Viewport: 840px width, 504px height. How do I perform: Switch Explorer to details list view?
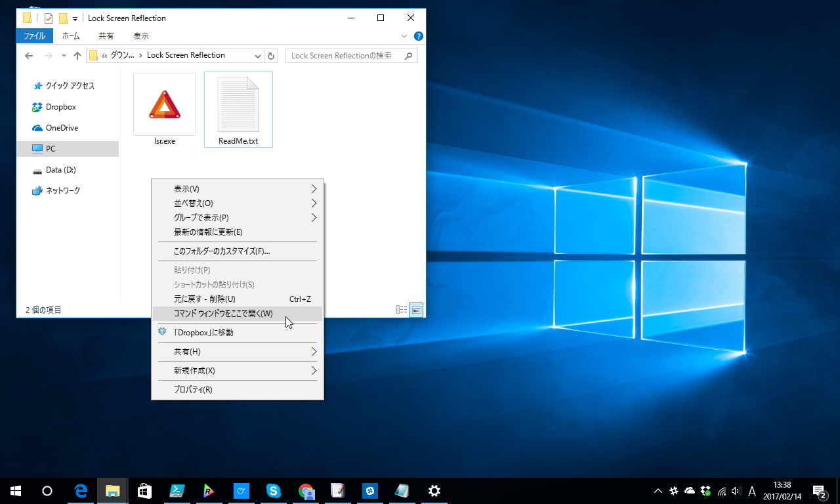pos(401,309)
